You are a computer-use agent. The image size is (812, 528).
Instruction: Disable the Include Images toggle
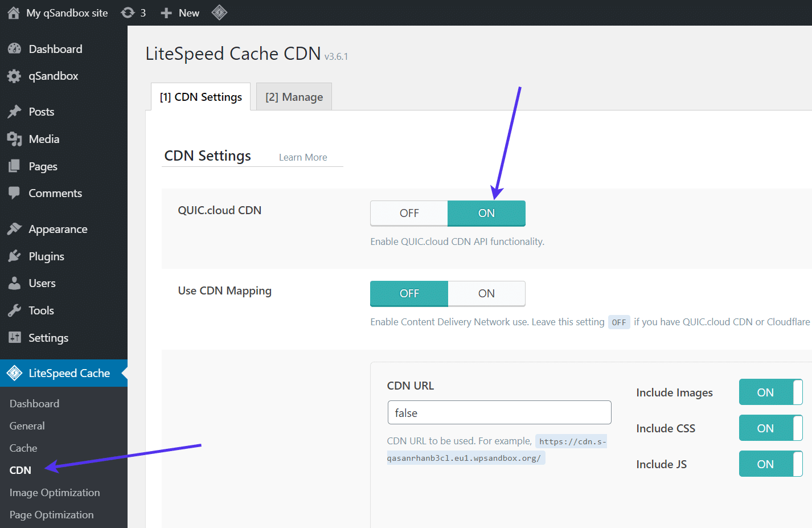click(770, 392)
